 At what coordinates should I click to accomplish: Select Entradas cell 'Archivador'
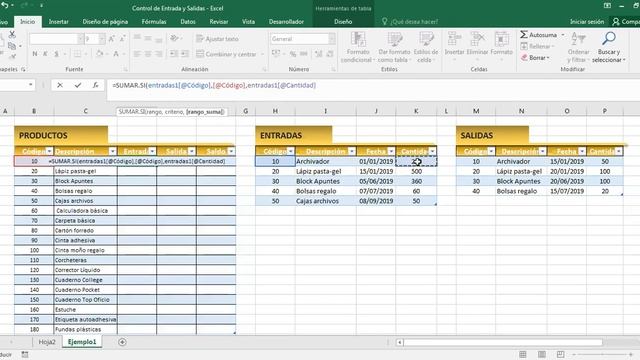coord(326,162)
